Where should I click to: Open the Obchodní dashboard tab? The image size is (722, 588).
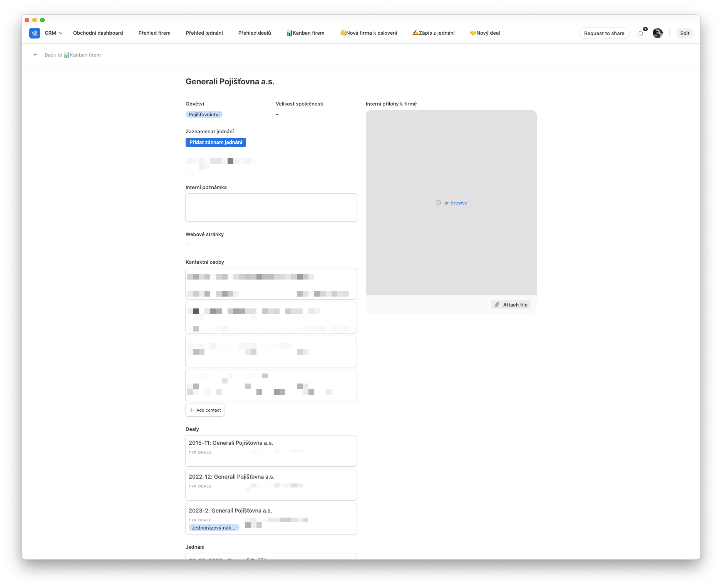coord(98,33)
